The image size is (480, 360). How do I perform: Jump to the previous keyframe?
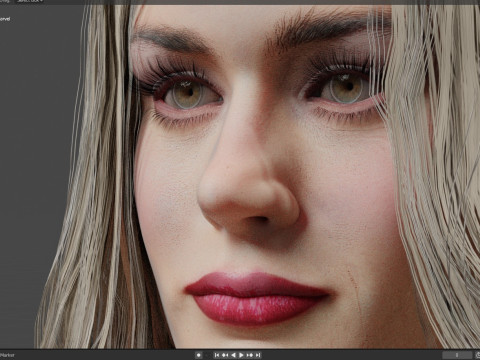click(225, 355)
